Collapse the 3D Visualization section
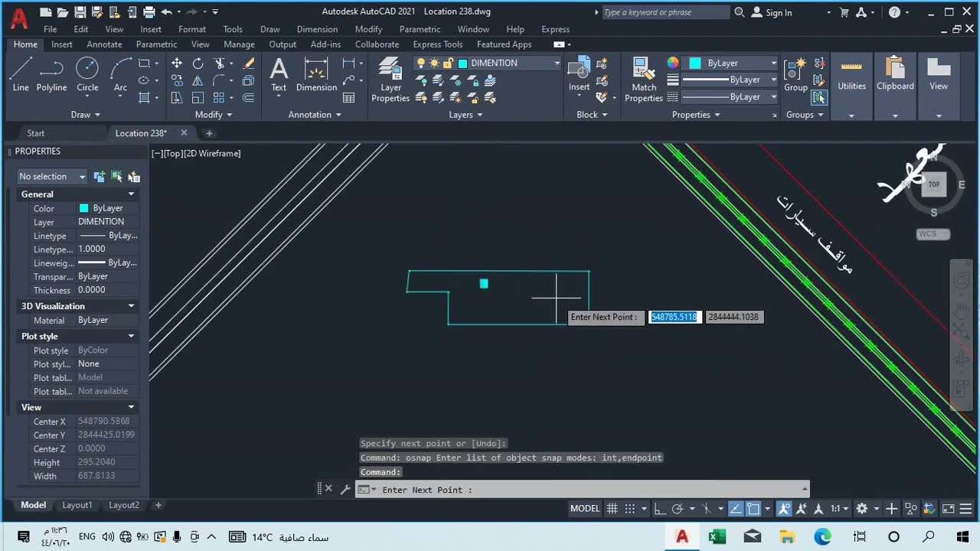 coord(131,306)
